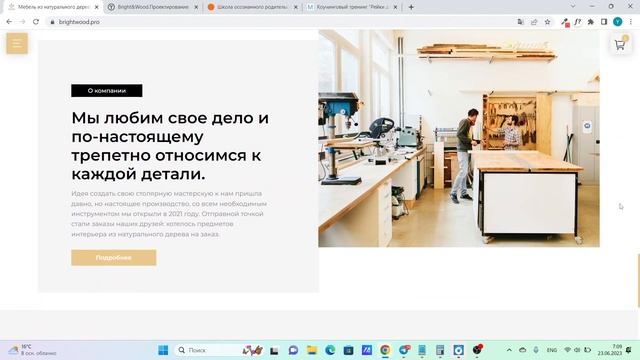The image size is (640, 360).
Task: Click the Подробнее button
Action: coord(113,258)
